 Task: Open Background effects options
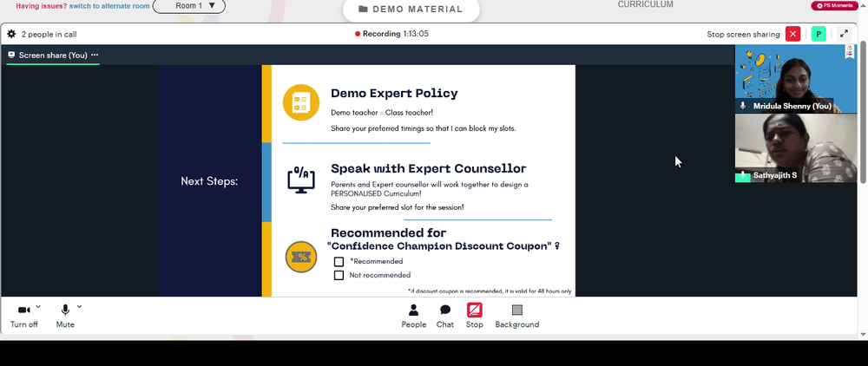coord(517,317)
